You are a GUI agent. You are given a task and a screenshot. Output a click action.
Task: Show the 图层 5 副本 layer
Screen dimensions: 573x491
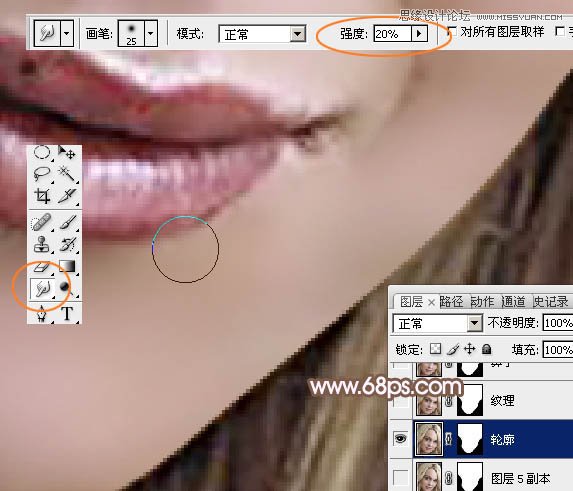tap(401, 477)
